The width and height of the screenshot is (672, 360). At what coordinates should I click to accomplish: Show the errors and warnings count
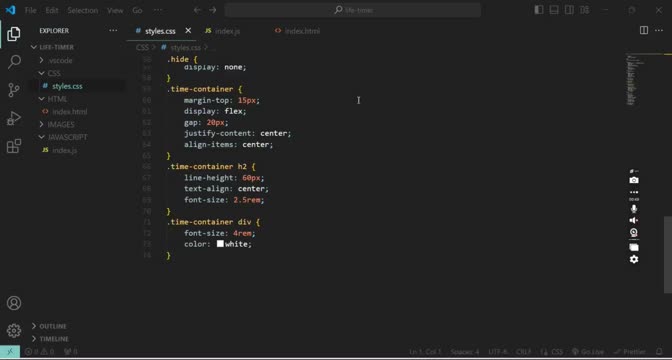click(39, 352)
